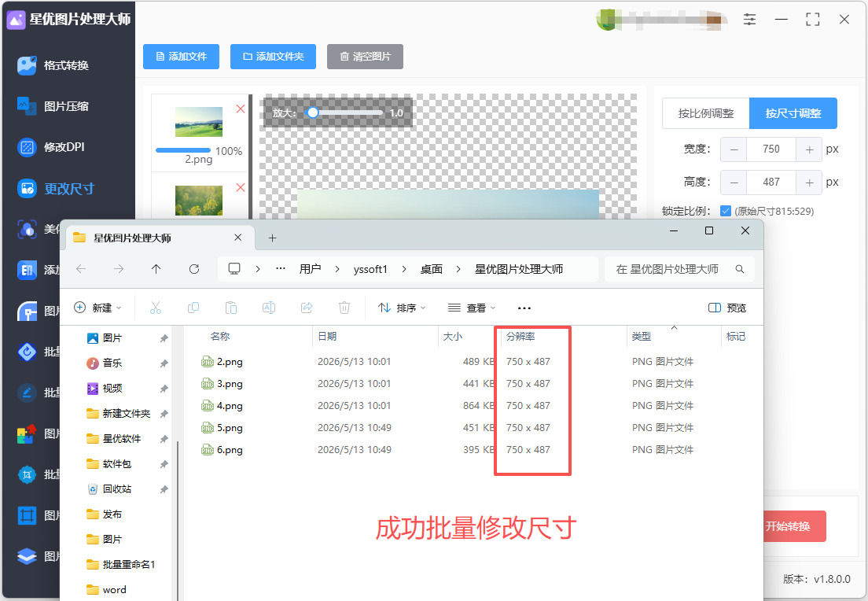The width and height of the screenshot is (868, 601).
Task: Open the 图片压缩 image compression tool
Action: click(x=53, y=106)
